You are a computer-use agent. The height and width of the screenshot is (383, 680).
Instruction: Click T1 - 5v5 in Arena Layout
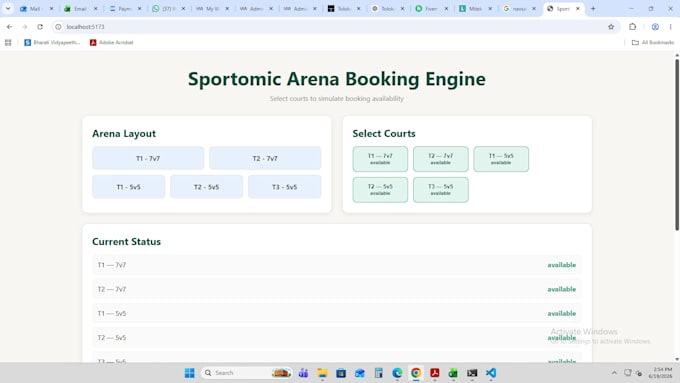point(128,187)
